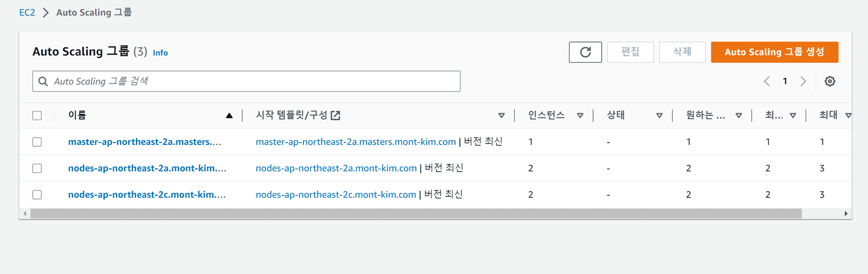Screen dimensions: 868x274
Task: Click '버전 최신' text in master row
Action: point(483,141)
